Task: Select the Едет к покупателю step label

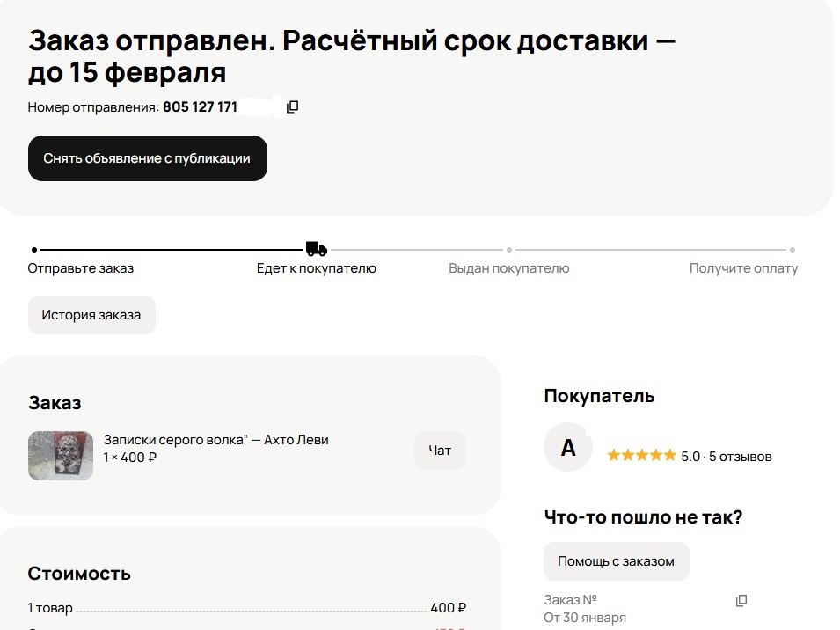Action: pyautogui.click(x=316, y=268)
